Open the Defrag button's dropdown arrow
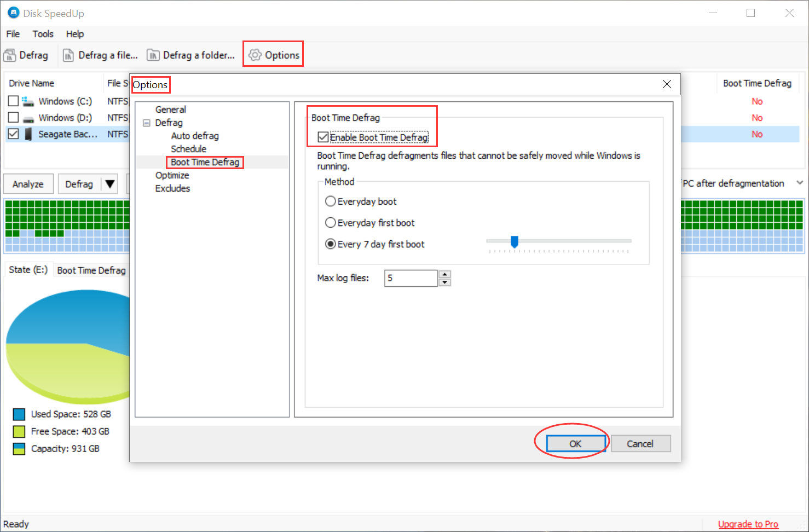809x532 pixels. coord(109,183)
